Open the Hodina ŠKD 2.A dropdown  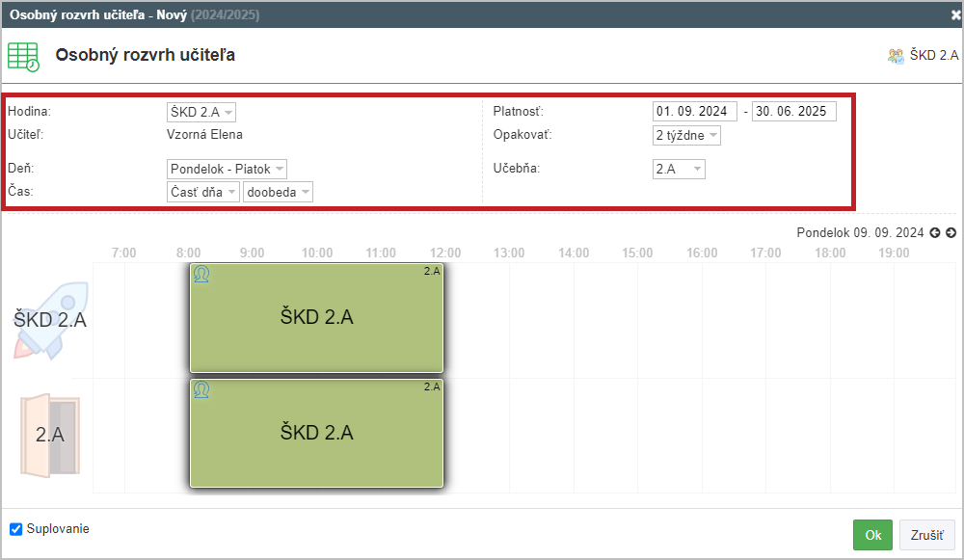(x=201, y=112)
